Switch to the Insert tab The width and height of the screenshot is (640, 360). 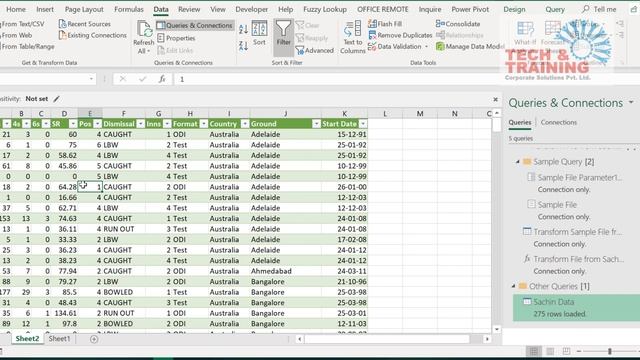(45, 9)
